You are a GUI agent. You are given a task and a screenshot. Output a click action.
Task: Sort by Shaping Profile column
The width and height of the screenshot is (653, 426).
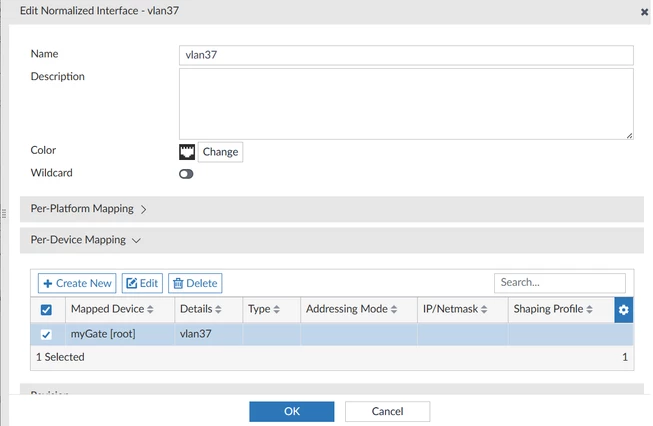point(553,309)
